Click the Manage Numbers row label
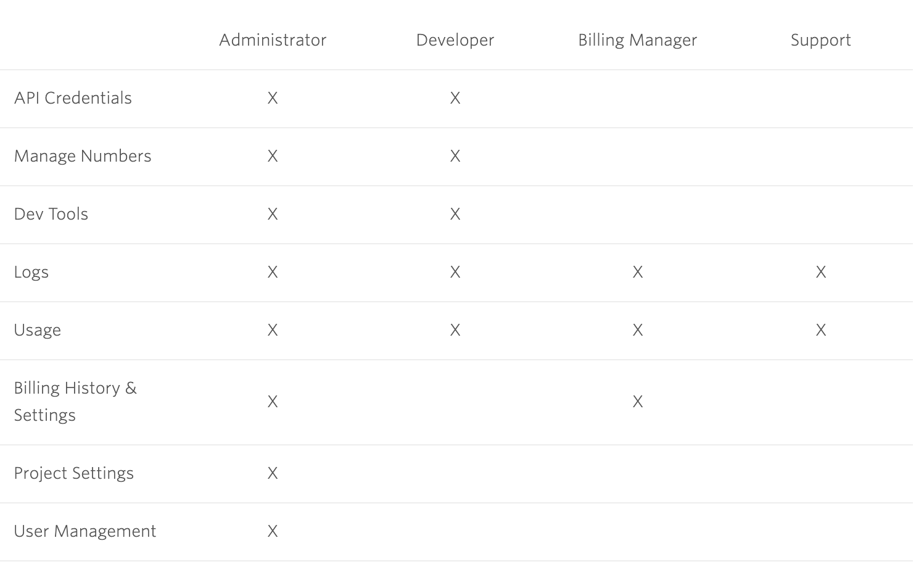Screen dimensions: 924x580 tap(83, 156)
